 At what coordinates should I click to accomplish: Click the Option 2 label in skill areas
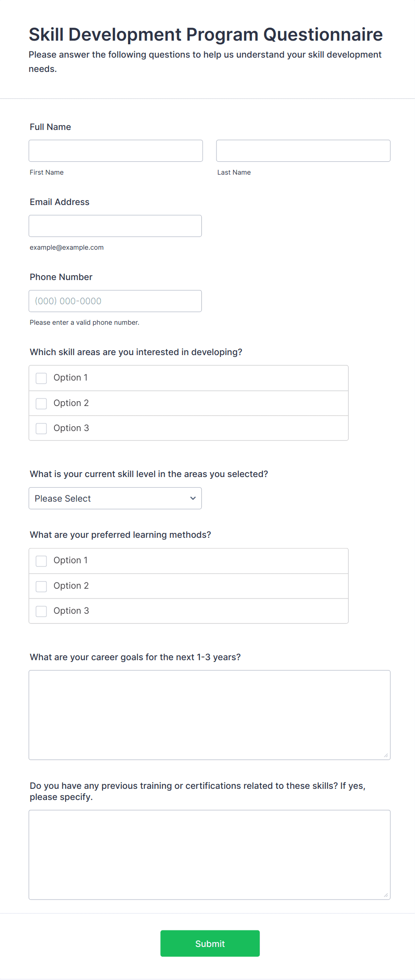coord(71,403)
